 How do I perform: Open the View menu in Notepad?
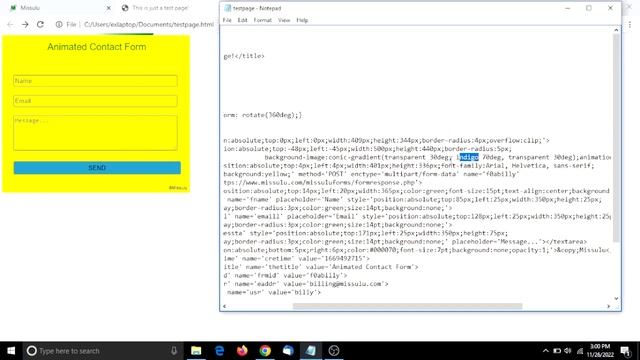[284, 20]
